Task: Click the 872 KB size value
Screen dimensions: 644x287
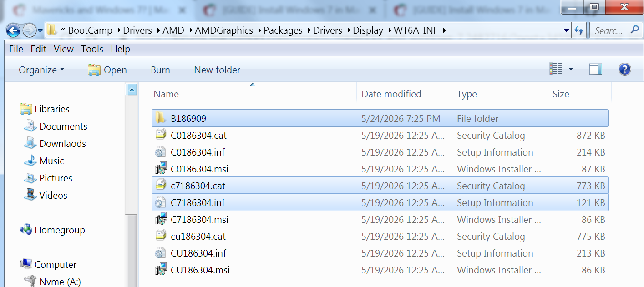Action: pyautogui.click(x=591, y=135)
